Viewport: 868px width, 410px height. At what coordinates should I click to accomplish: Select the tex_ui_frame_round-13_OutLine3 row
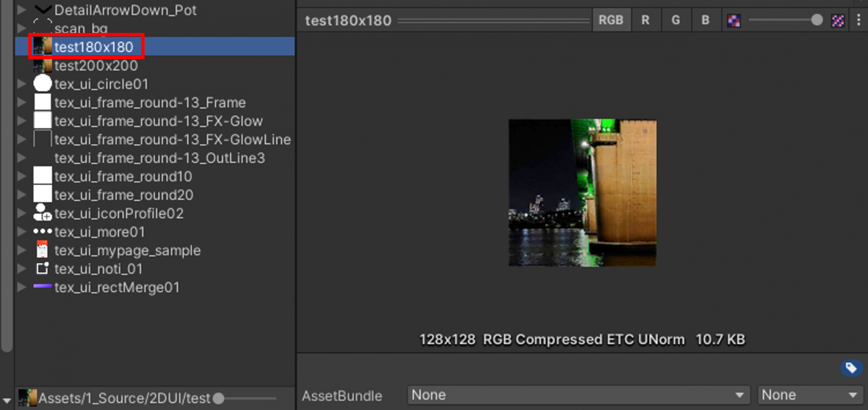point(155,158)
